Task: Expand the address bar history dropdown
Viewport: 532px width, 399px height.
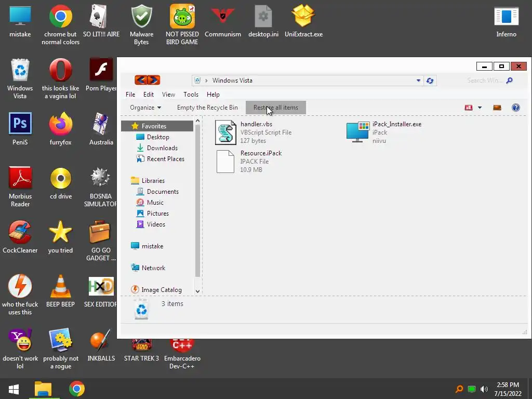Action: pyautogui.click(x=418, y=81)
